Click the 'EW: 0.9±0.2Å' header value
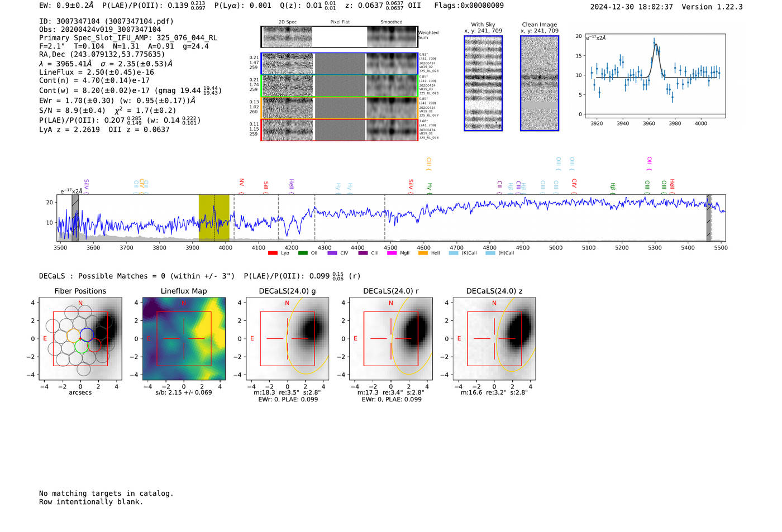The image size is (782, 532). point(66,6)
